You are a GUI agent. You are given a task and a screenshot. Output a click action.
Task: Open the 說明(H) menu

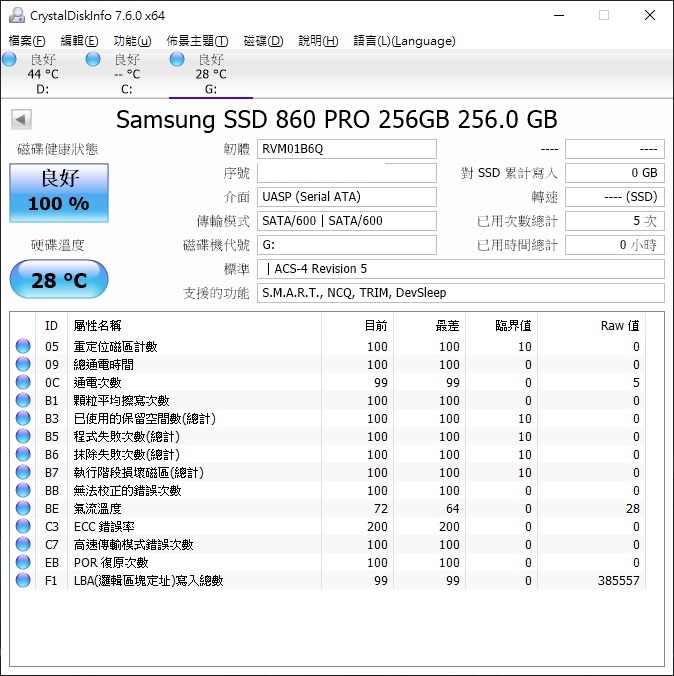318,41
